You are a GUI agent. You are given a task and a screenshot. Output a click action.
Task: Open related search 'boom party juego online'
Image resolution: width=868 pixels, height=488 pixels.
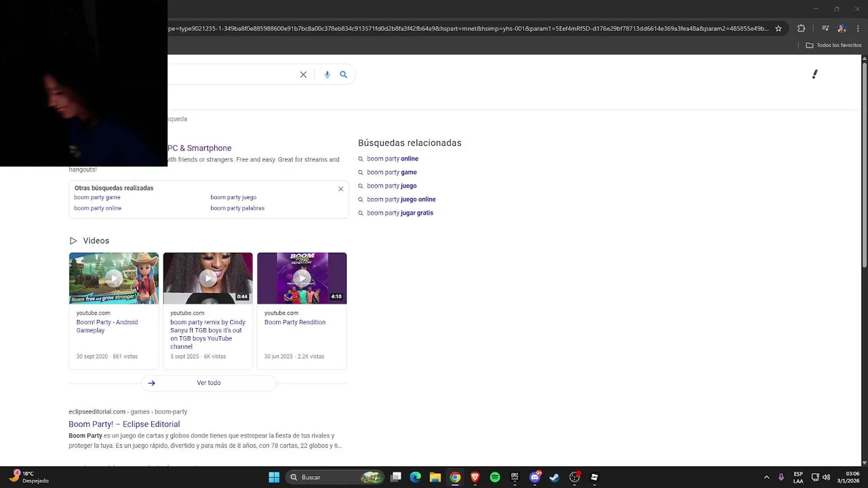401,199
